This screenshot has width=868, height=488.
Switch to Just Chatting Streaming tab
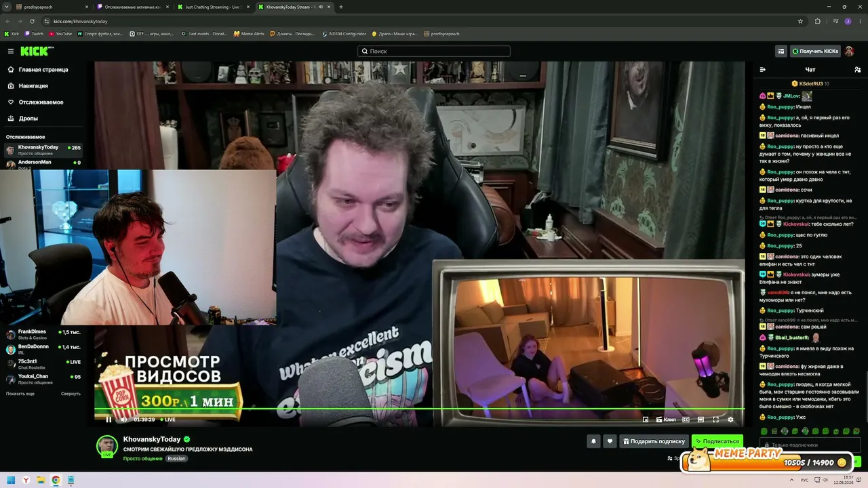[212, 7]
